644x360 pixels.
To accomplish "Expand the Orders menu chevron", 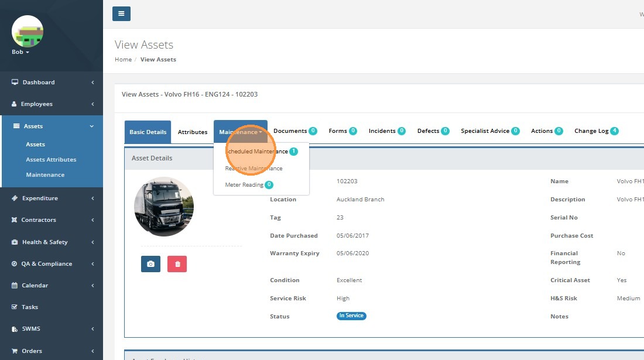I will [x=93, y=351].
